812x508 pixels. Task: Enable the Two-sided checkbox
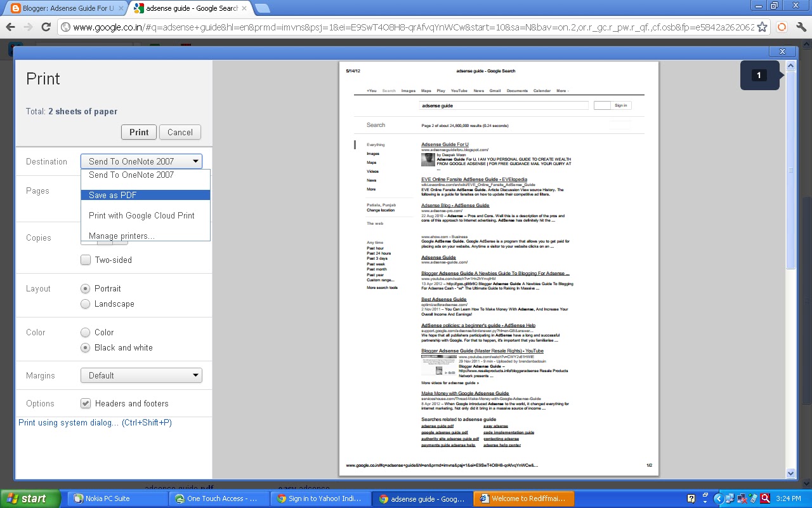[86, 260]
